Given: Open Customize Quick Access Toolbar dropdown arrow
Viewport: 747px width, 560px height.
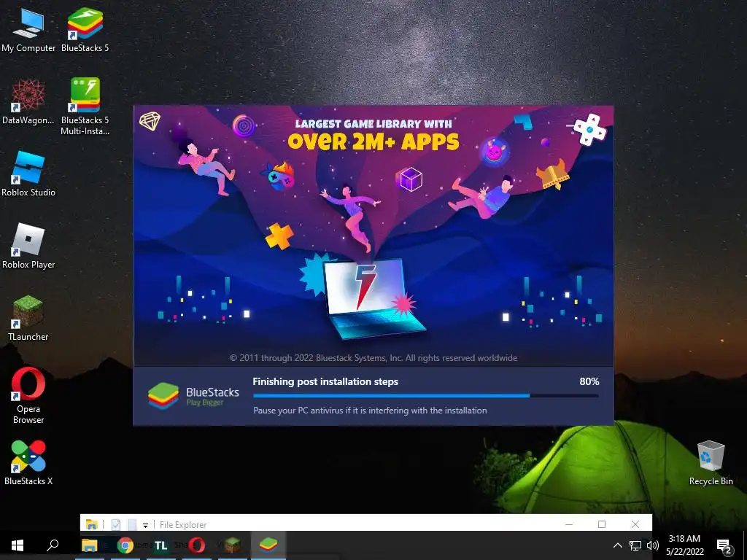Looking at the screenshot, I should coord(145,525).
